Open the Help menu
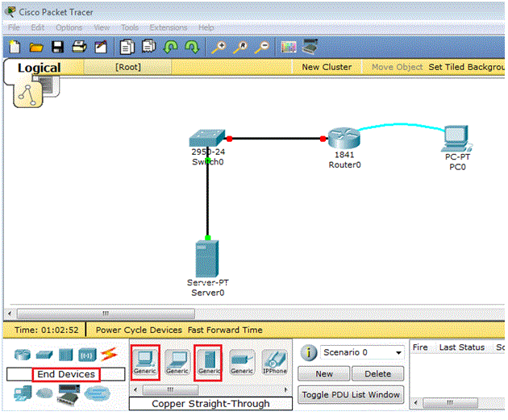Screen dimensions: 508x420 [206, 27]
